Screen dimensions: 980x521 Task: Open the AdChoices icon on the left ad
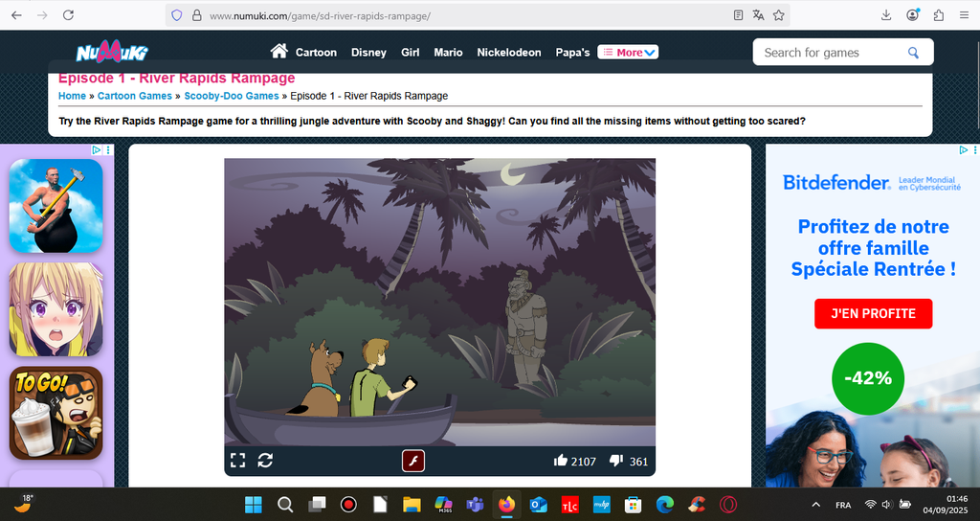[97, 150]
